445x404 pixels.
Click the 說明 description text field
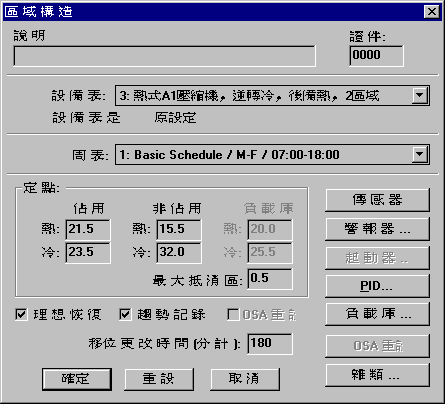click(x=164, y=56)
